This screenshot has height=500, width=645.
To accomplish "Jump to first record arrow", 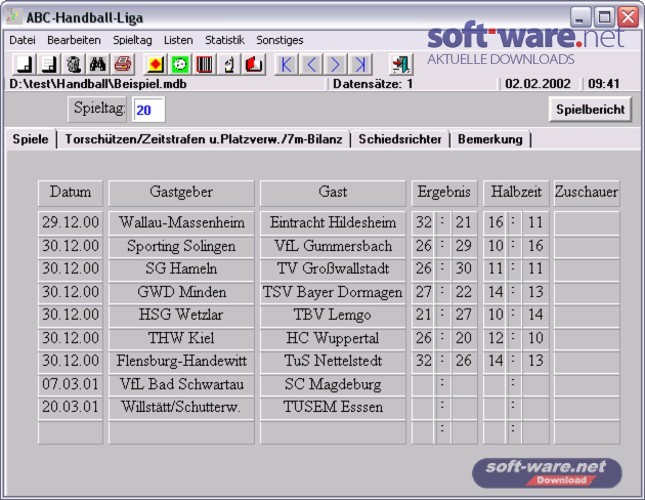I will (286, 64).
